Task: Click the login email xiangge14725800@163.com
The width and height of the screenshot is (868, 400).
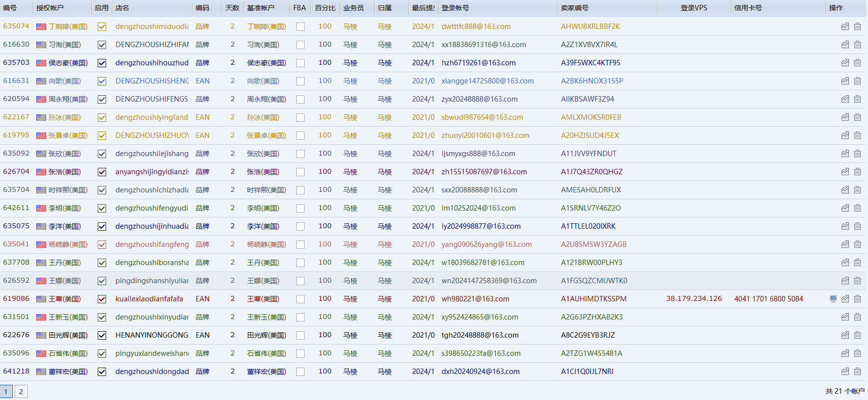Action: tap(487, 81)
